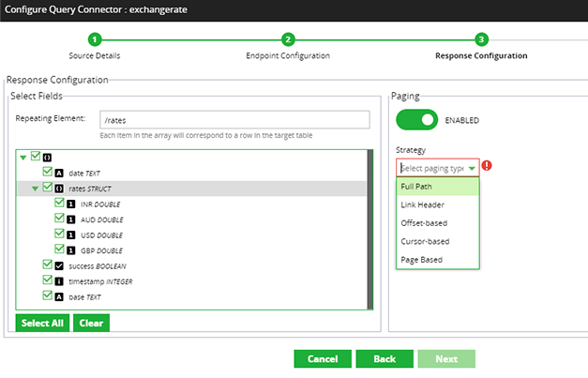Screen dimensions: 588x378
Task: Choose Full Path paging strategy
Action: (438, 187)
